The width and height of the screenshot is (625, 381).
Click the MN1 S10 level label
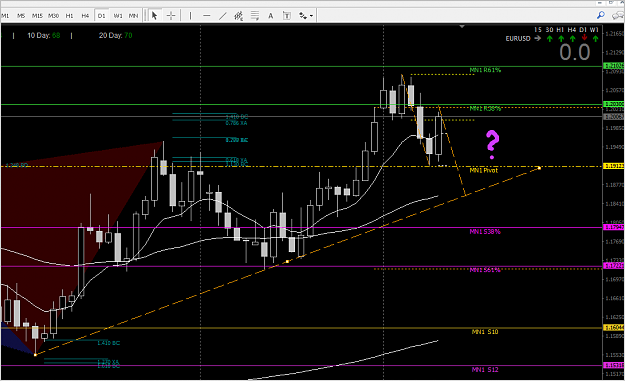point(485,332)
